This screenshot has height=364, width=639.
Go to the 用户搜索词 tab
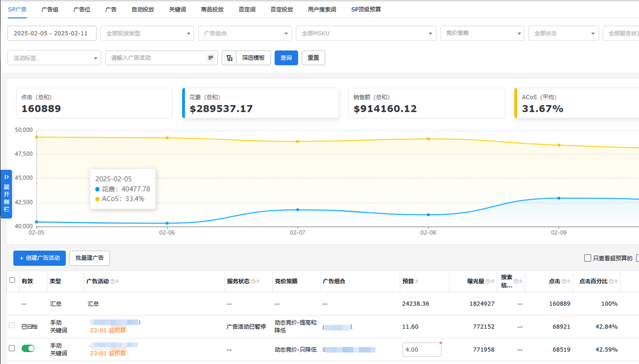pos(322,9)
